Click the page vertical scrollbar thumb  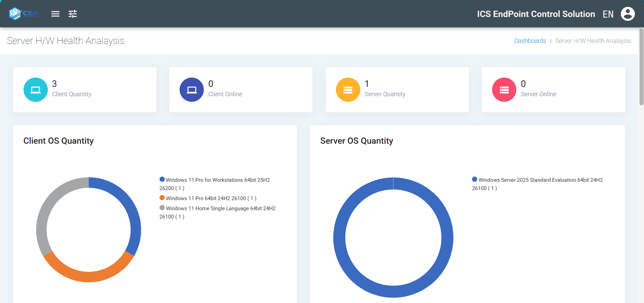point(641,67)
